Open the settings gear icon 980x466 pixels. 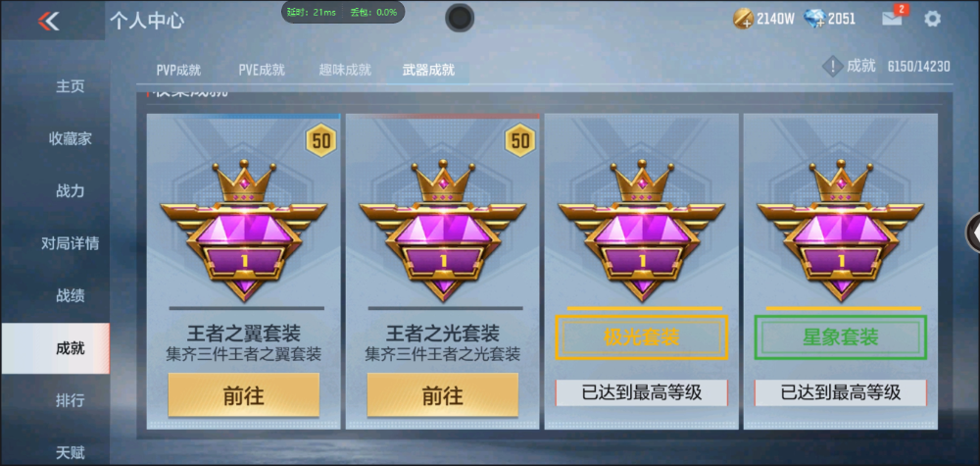pyautogui.click(x=932, y=19)
